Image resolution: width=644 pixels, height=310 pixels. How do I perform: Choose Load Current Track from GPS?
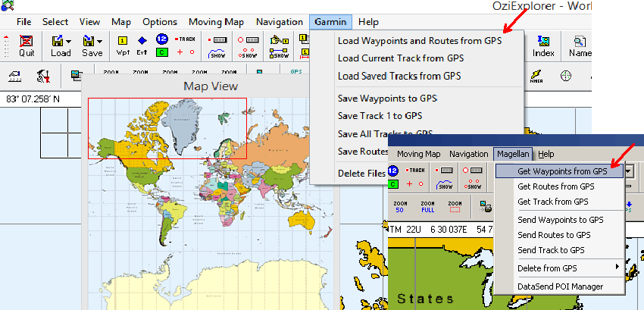click(x=401, y=58)
